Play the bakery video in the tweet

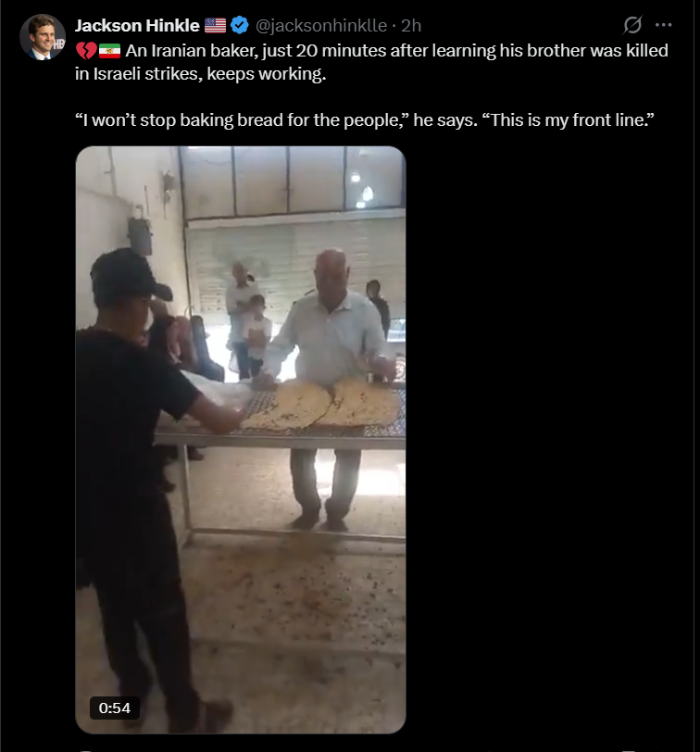pyautogui.click(x=241, y=440)
